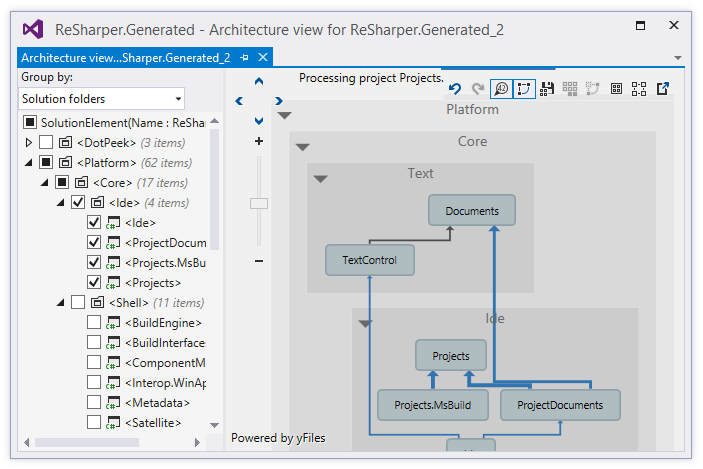This screenshot has width=703, height=469.
Task: Uncheck the <Projects.MsBuild> checkbox
Action: [x=94, y=263]
